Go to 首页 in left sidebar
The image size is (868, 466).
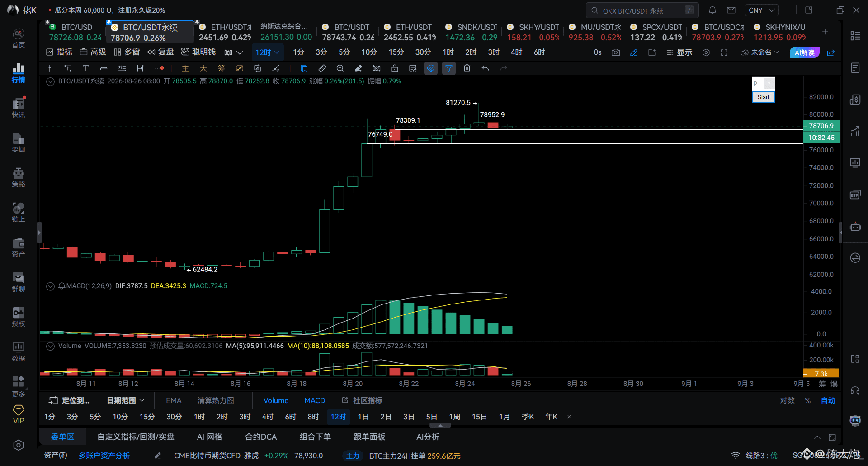(x=19, y=38)
